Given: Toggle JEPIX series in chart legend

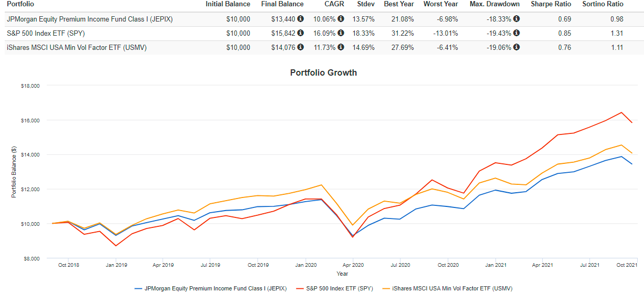Looking at the screenshot, I should (x=210, y=288).
